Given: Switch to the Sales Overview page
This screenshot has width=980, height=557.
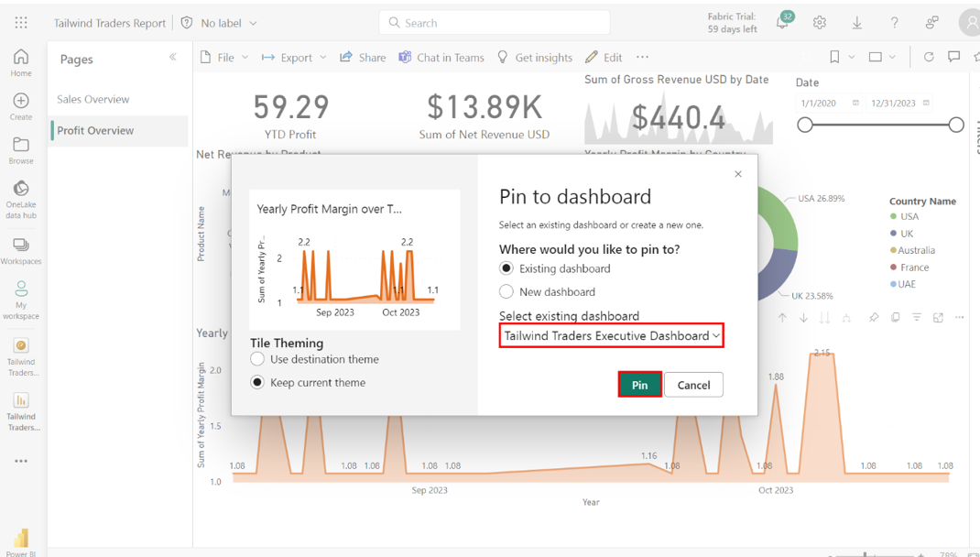Looking at the screenshot, I should click(x=93, y=99).
